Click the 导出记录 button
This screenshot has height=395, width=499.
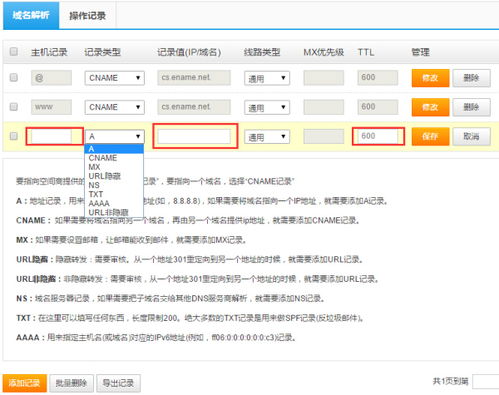pos(118,383)
